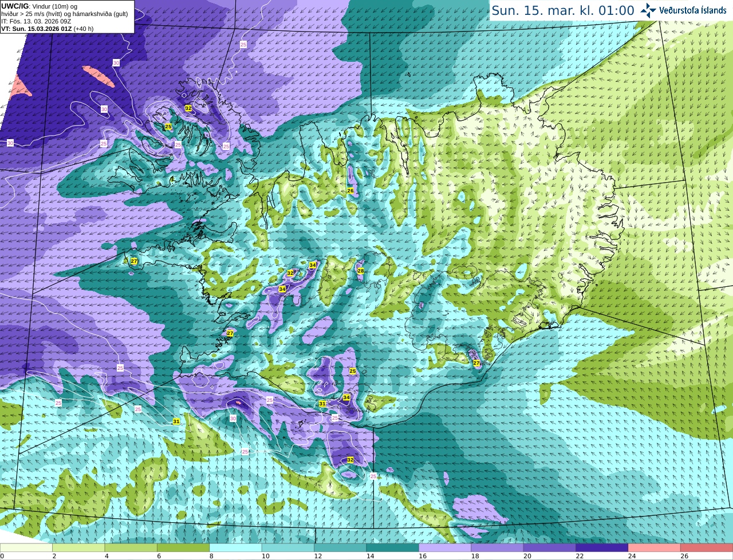
Task: Pick the lavender legend swatch between 16 and 18
Action: [445, 548]
